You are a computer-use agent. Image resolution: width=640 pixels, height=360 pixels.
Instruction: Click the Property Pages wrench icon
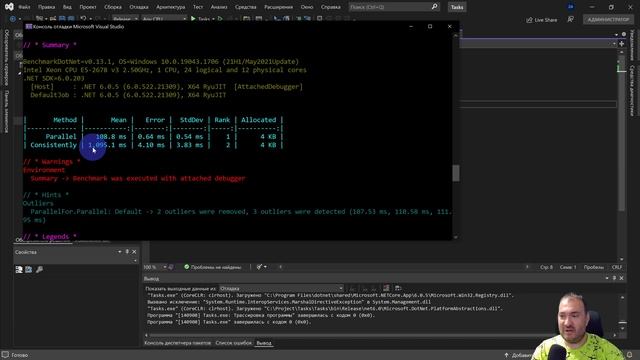point(39,269)
